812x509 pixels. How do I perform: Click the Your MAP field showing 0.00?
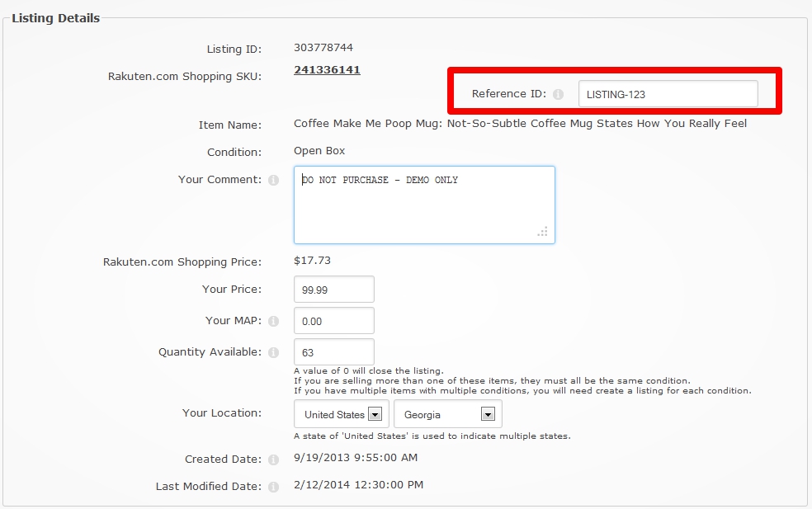pos(334,321)
